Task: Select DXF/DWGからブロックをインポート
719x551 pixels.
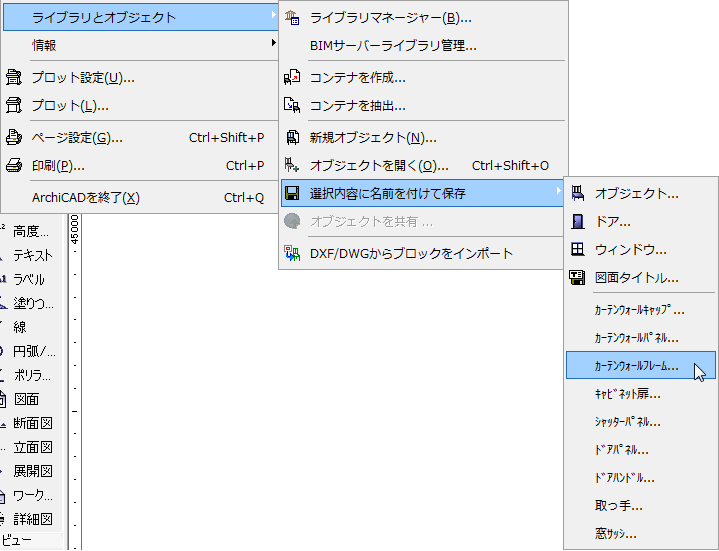Action: click(x=422, y=253)
